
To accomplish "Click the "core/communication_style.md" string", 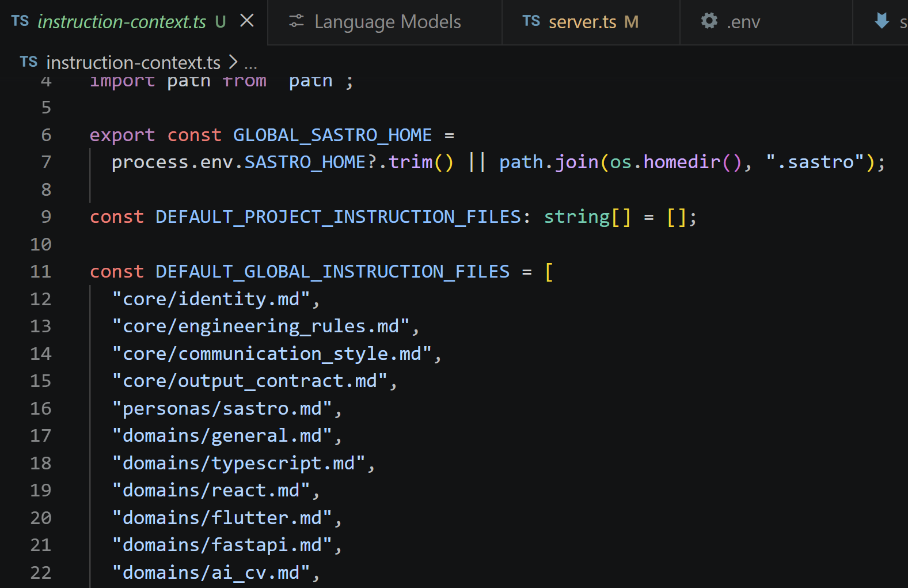I will (272, 354).
